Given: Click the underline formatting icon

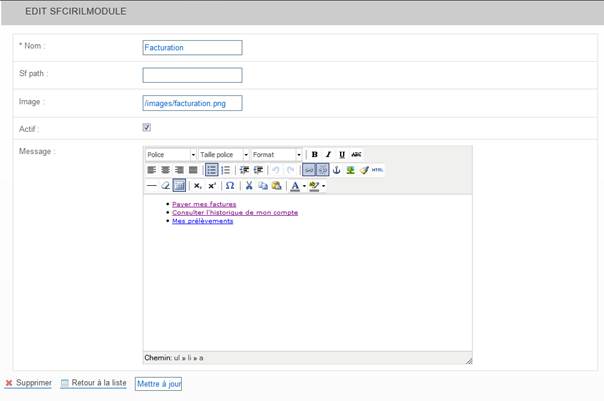Looking at the screenshot, I should coord(342,155).
